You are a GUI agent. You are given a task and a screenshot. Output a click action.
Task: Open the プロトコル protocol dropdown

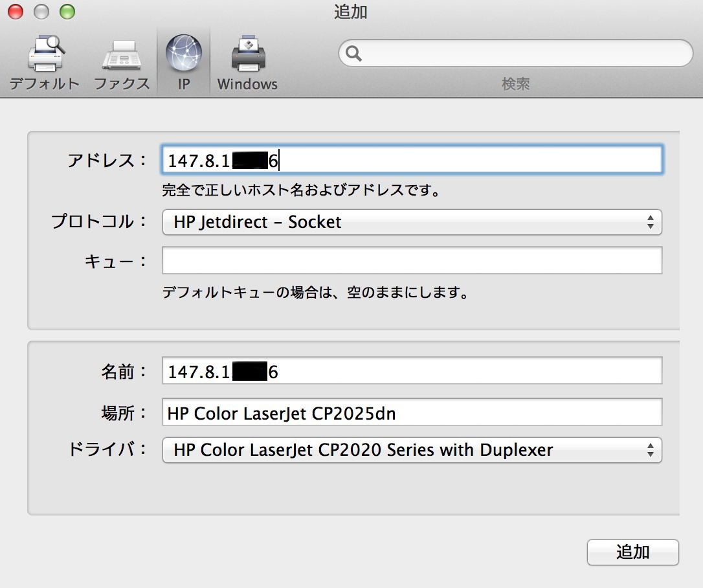[412, 222]
